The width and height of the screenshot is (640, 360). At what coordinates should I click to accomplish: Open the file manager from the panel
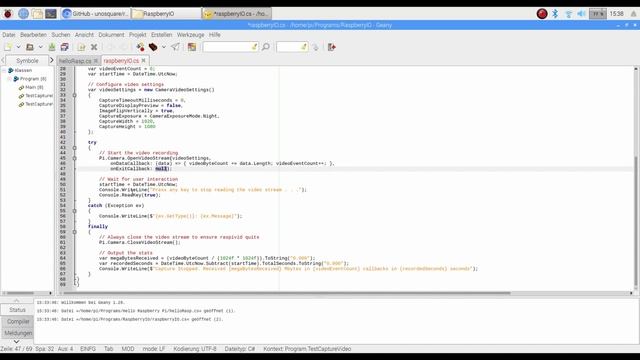pyautogui.click(x=37, y=14)
